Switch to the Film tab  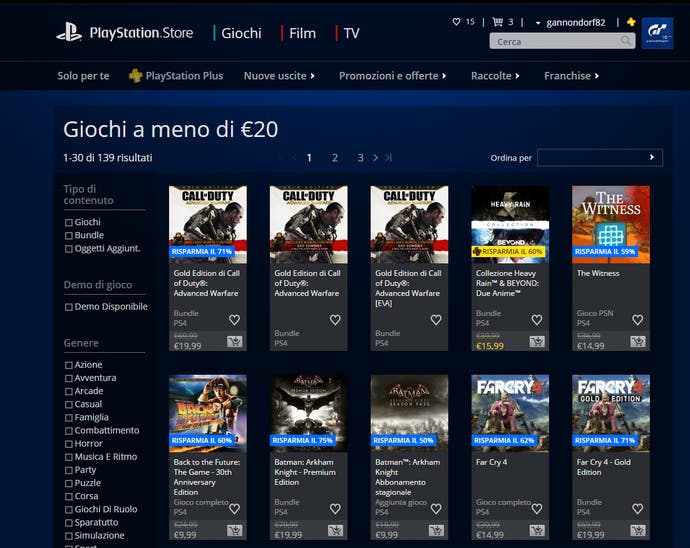[x=302, y=33]
